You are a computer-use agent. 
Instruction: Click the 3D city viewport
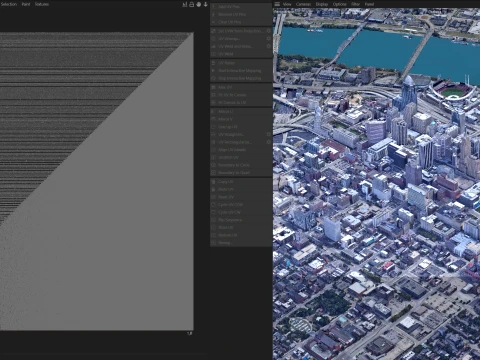click(376, 184)
